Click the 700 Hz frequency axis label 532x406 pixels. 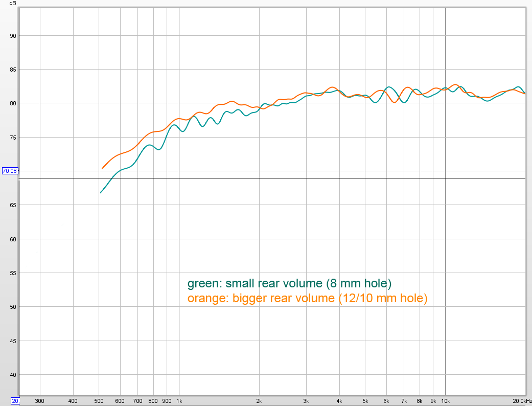click(x=137, y=401)
